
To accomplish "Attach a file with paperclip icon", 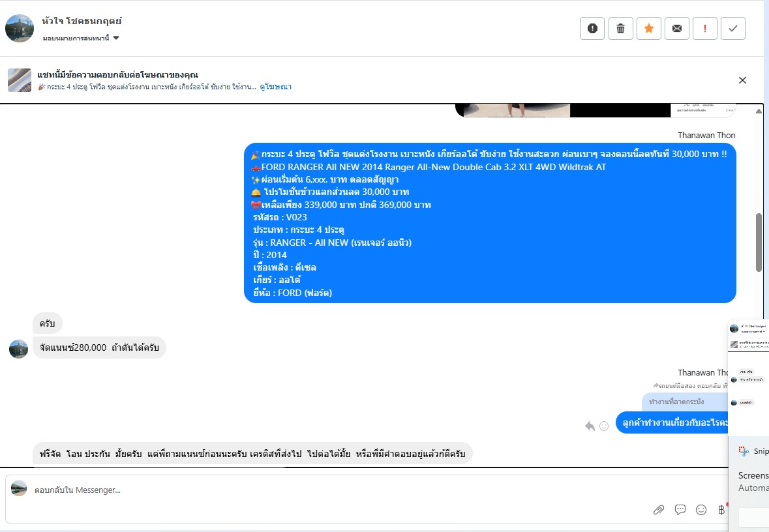I will [659, 510].
